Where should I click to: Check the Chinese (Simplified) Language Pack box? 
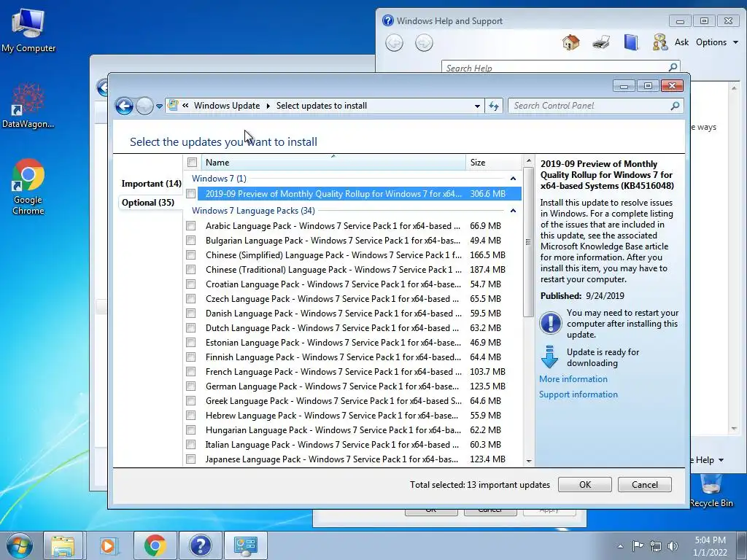[x=191, y=254]
